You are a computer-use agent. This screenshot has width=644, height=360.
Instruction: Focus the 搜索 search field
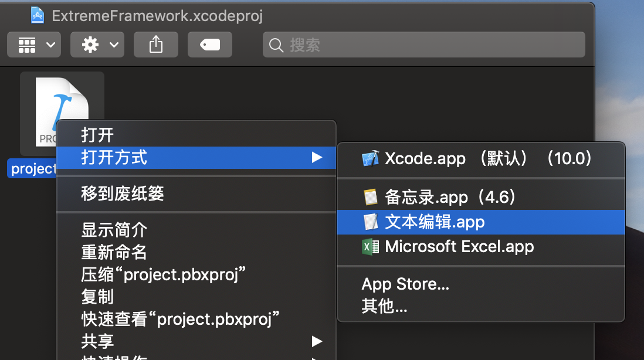tap(424, 45)
